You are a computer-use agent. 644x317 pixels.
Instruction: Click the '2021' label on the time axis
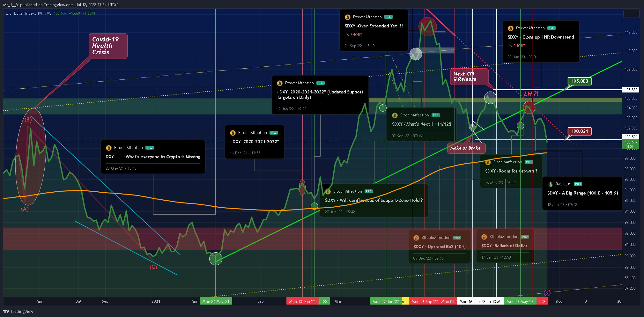point(156,301)
